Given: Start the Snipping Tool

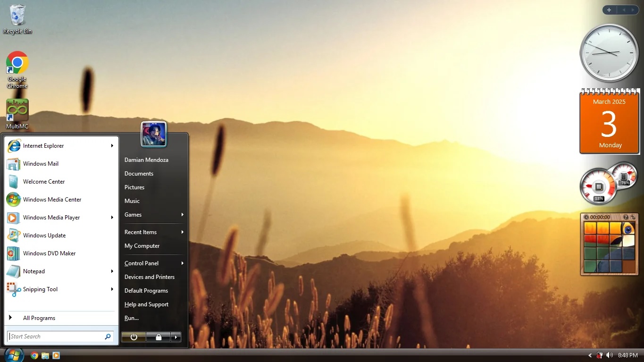Looking at the screenshot, I should click(x=41, y=289).
